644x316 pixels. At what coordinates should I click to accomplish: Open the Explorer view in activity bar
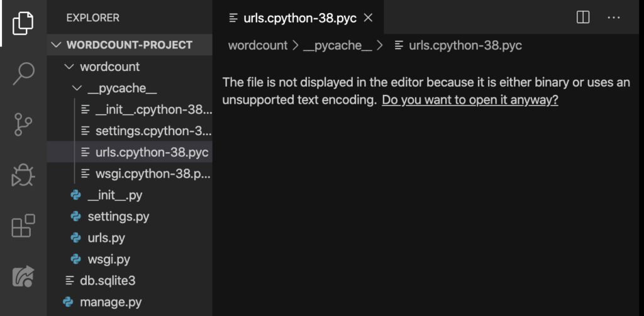(x=23, y=23)
